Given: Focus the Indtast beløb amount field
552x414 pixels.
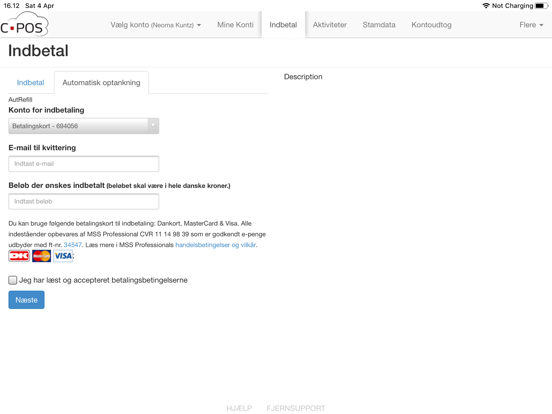Looking at the screenshot, I should click(x=84, y=201).
